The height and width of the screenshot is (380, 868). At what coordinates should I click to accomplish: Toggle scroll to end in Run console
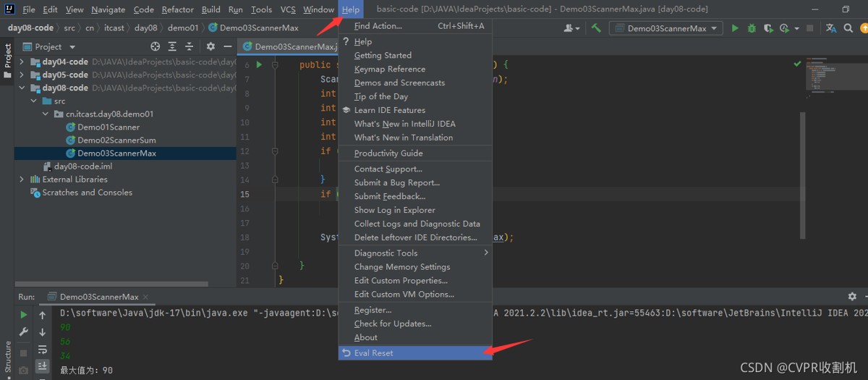tap(43, 366)
